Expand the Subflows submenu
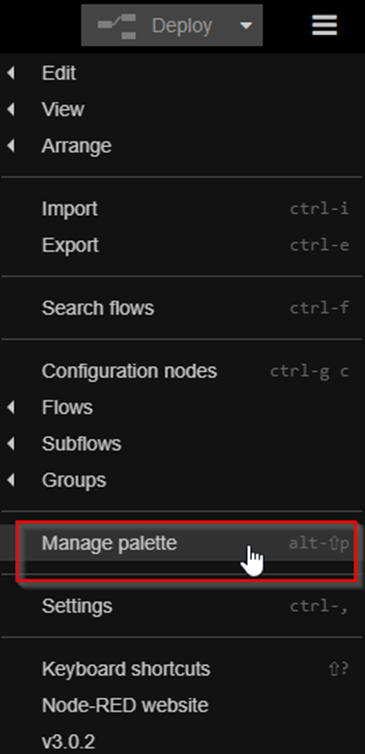The image size is (365, 754). point(182,444)
